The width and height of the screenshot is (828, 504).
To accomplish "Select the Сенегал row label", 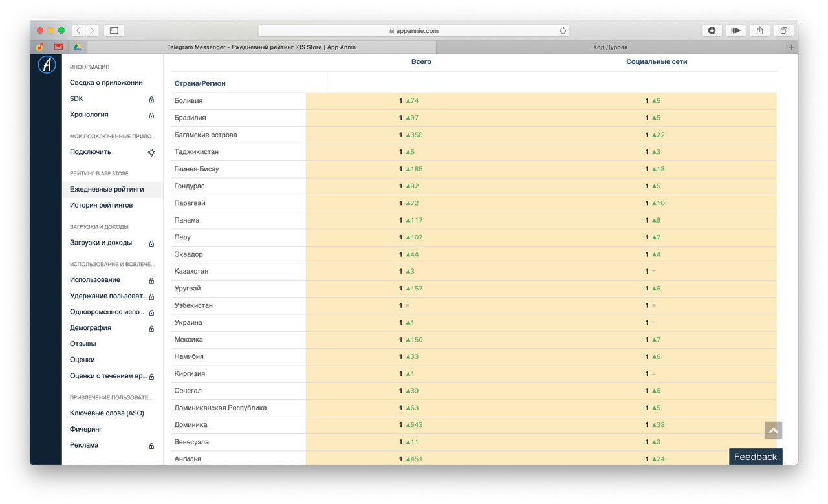I will pos(188,391).
